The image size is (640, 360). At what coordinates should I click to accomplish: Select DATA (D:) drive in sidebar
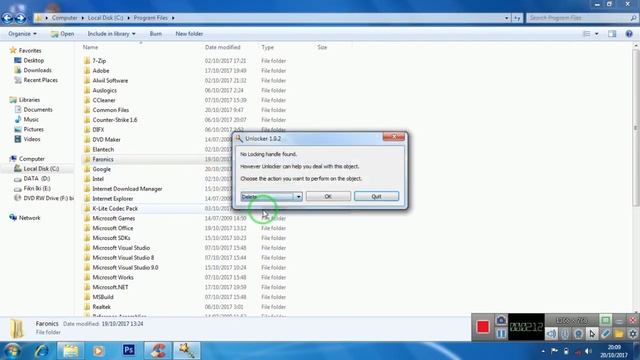[36, 178]
